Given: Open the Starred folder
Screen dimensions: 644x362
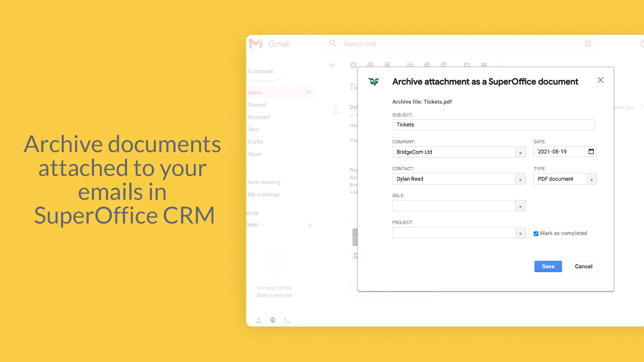Looking at the screenshot, I should [x=257, y=105].
